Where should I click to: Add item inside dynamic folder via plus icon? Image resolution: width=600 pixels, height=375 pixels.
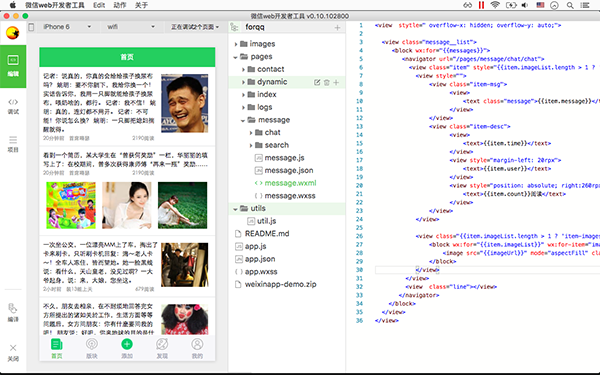coord(336,82)
